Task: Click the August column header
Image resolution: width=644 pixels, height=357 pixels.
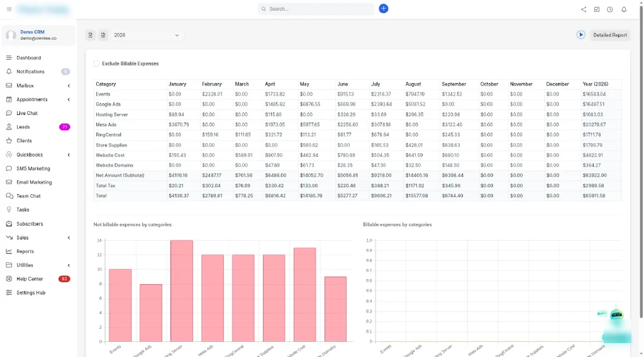Action: tap(413, 84)
